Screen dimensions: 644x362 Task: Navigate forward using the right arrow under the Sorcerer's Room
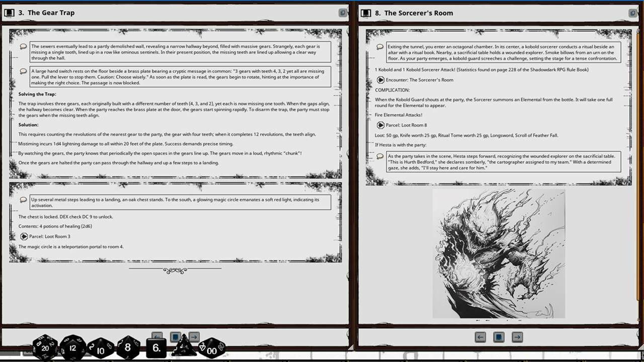[x=517, y=337]
